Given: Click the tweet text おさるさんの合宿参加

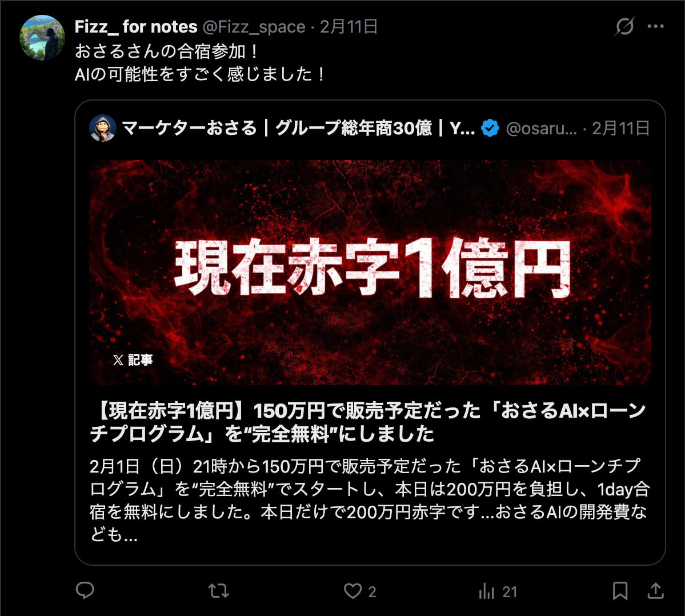Looking at the screenshot, I should (166, 51).
